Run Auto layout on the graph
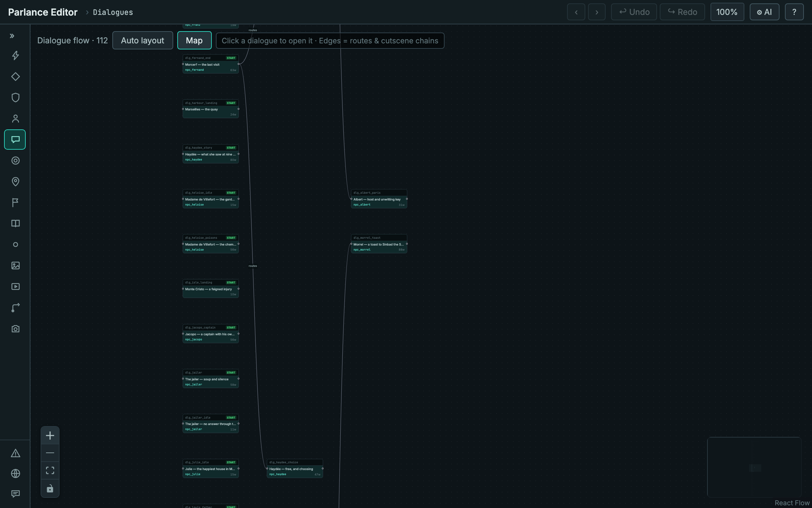Image resolution: width=812 pixels, height=508 pixels. [142, 41]
